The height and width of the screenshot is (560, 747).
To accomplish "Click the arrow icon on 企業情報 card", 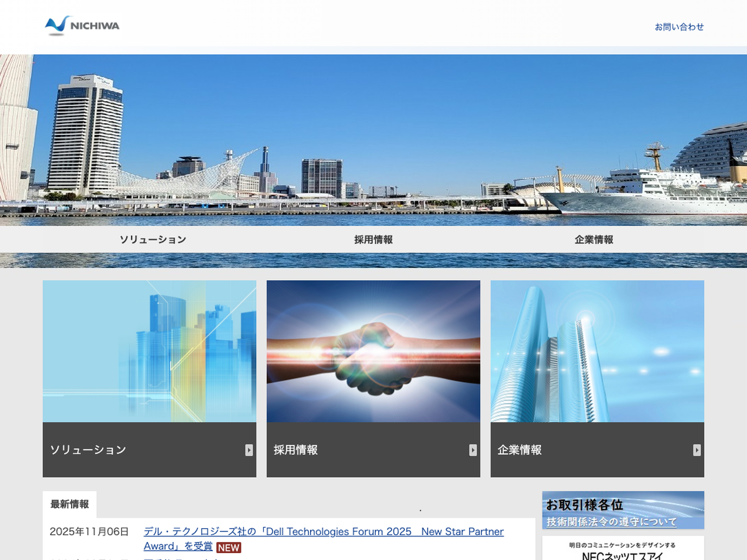I will (x=697, y=450).
